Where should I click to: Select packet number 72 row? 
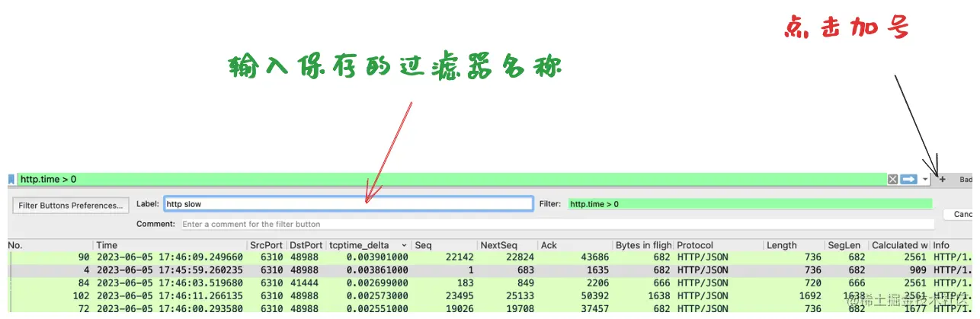click(490, 308)
